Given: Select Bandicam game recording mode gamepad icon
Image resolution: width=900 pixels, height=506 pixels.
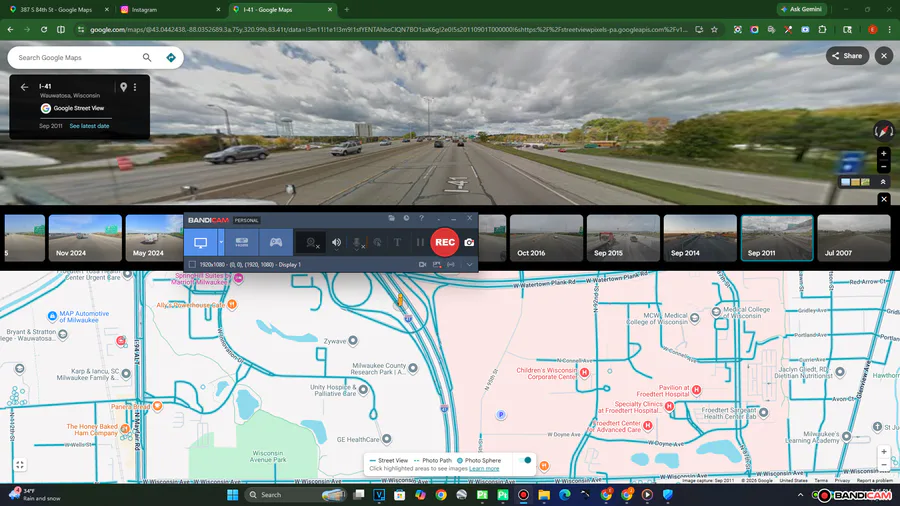Looking at the screenshot, I should [x=276, y=243].
